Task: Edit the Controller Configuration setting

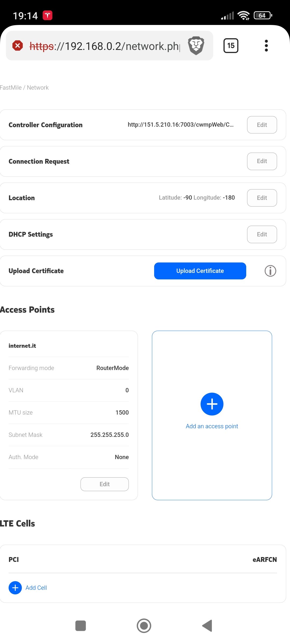Action: [x=262, y=125]
